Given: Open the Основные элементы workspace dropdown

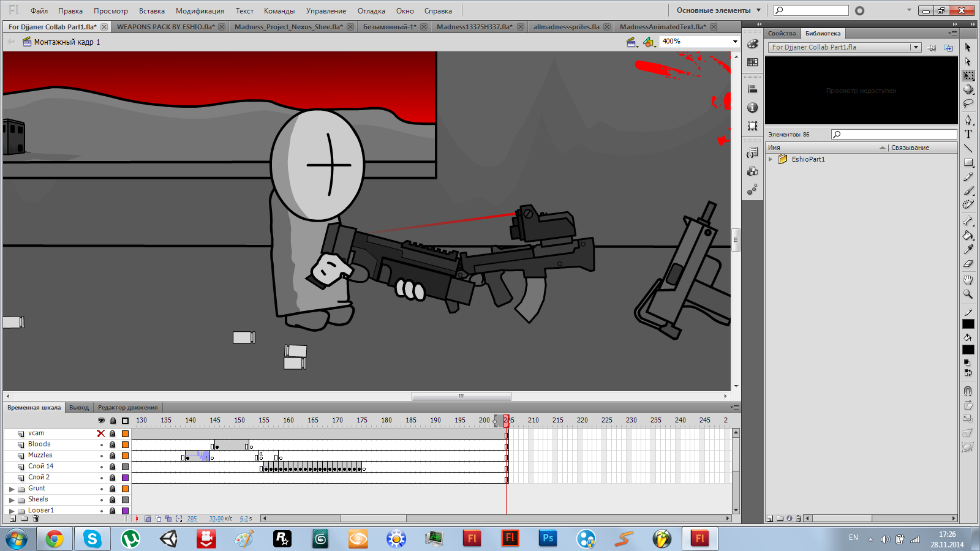Looking at the screenshot, I should click(718, 10).
